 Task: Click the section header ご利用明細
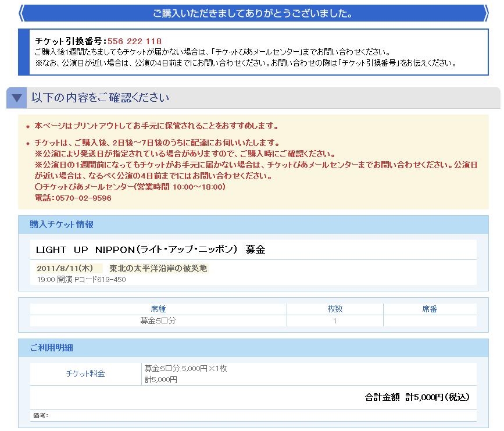pos(51,348)
